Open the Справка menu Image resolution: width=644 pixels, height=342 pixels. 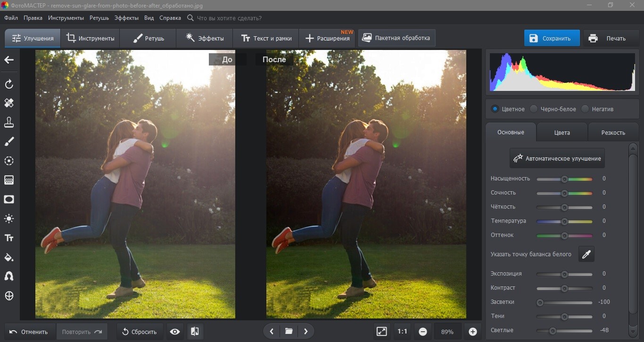click(x=170, y=18)
